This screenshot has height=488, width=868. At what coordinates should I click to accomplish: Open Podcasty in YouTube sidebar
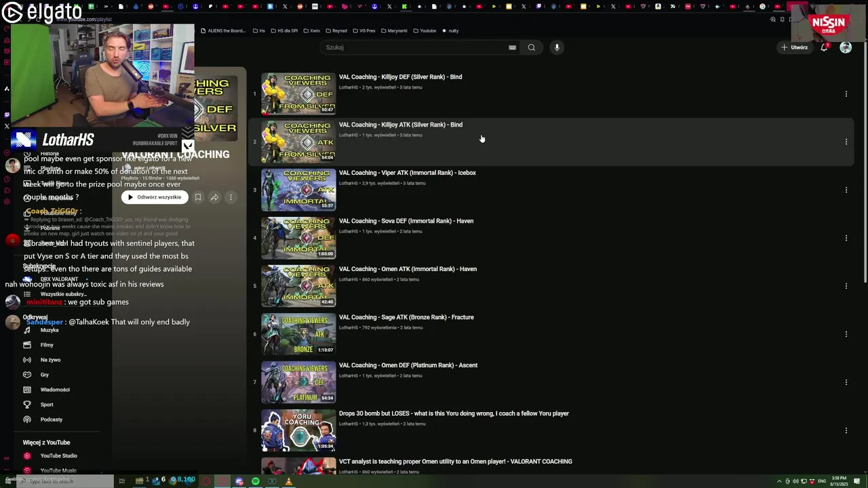point(52,420)
